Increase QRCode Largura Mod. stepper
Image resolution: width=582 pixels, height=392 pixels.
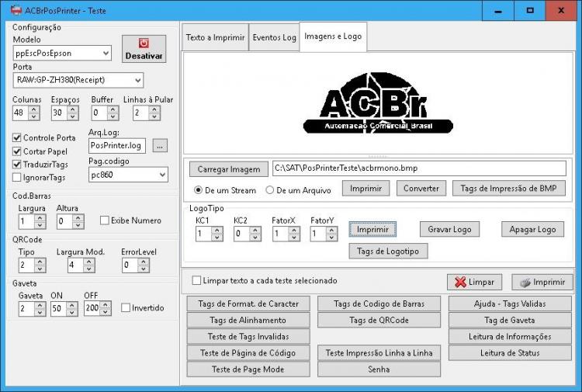88,262
